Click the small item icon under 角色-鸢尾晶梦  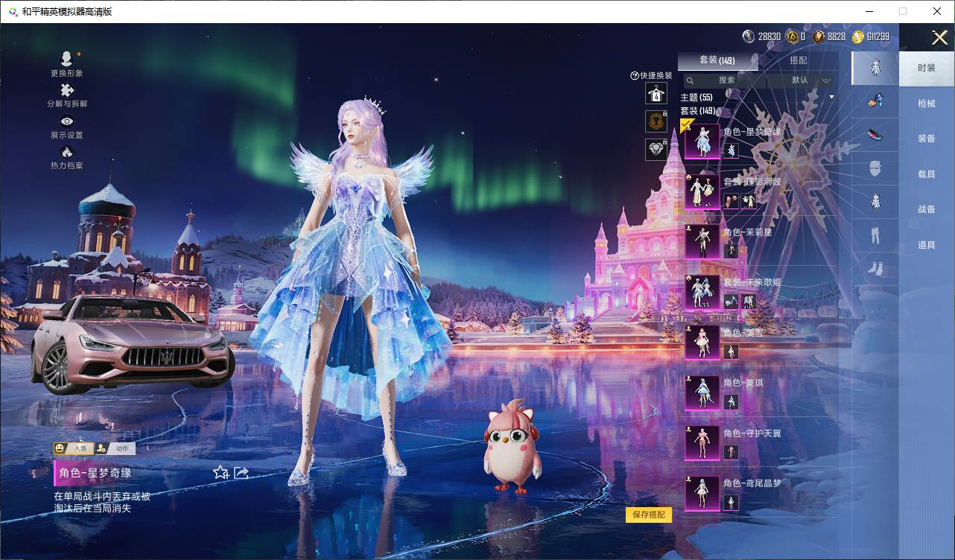tap(732, 503)
